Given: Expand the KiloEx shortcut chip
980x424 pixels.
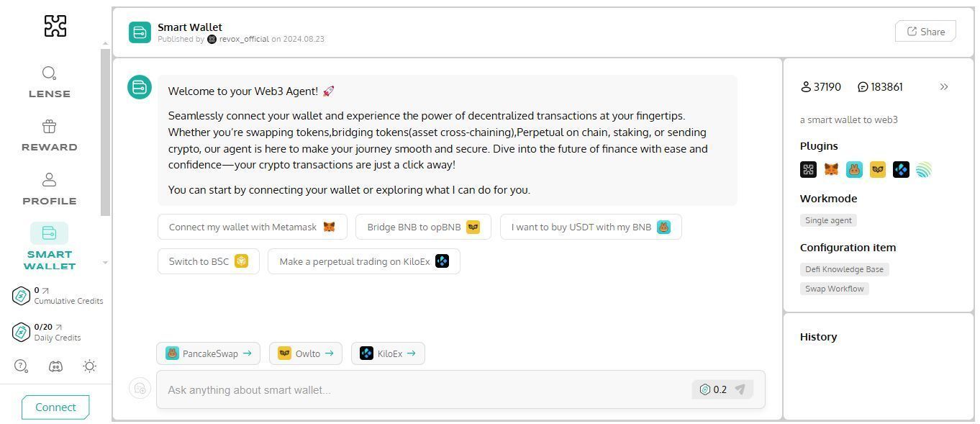Looking at the screenshot, I should coord(388,353).
